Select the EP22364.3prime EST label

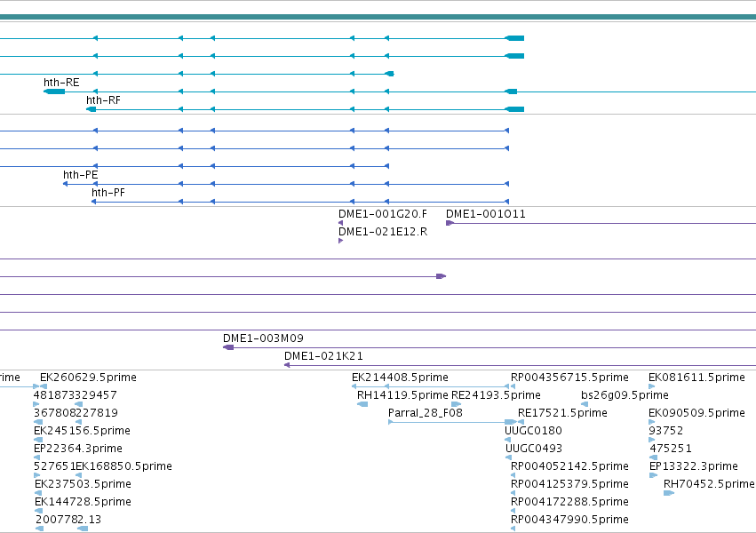tap(78, 449)
